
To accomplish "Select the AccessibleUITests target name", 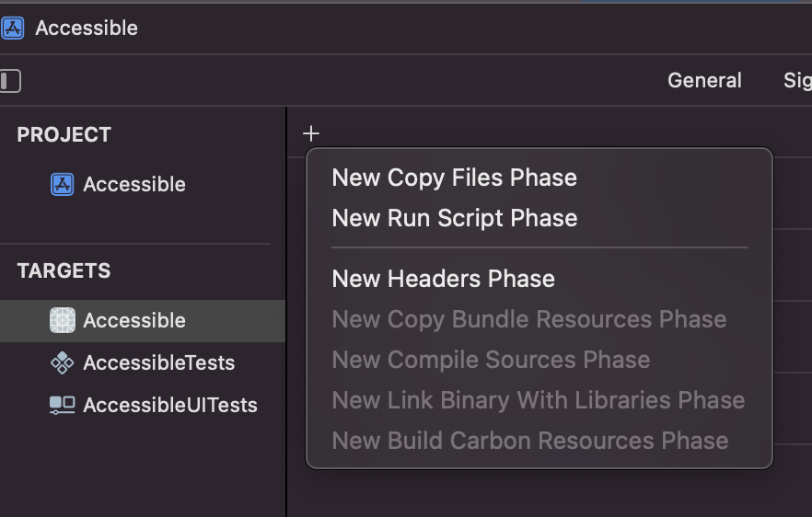I will pyautogui.click(x=169, y=405).
